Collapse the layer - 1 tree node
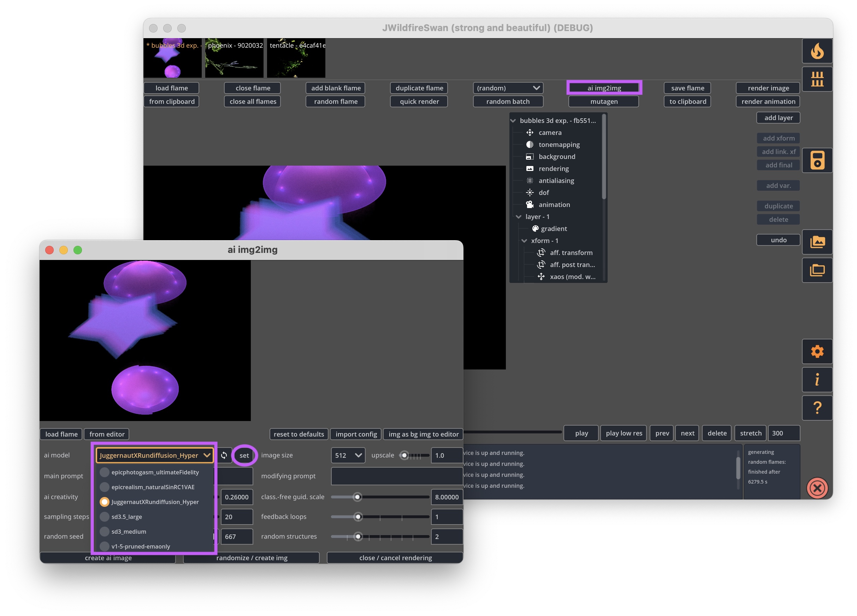The width and height of the screenshot is (857, 616). (519, 217)
